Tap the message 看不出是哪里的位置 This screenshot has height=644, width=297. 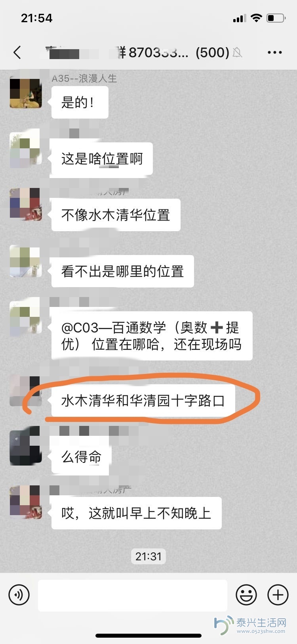point(122,271)
